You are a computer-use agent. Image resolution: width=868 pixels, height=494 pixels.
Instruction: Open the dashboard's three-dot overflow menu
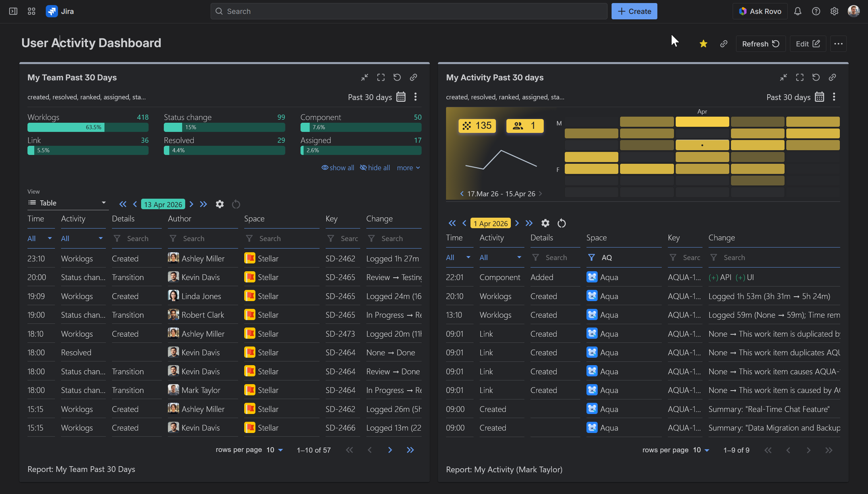pyautogui.click(x=838, y=43)
